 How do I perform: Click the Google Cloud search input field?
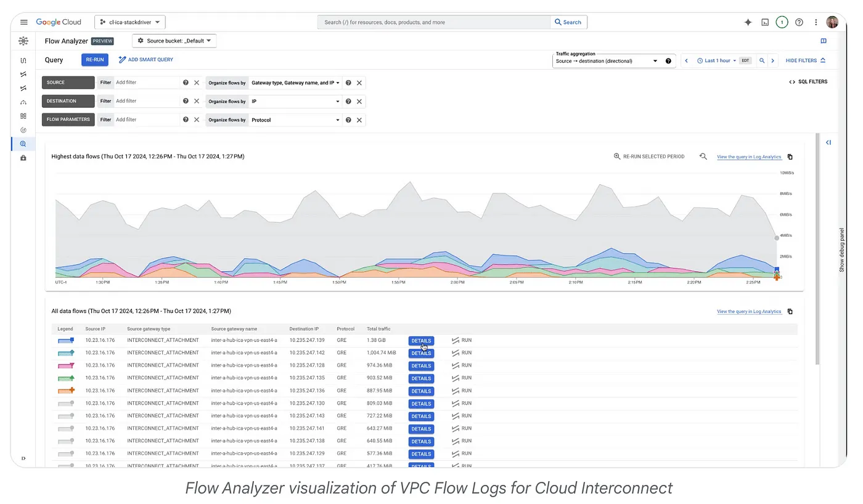tap(434, 22)
